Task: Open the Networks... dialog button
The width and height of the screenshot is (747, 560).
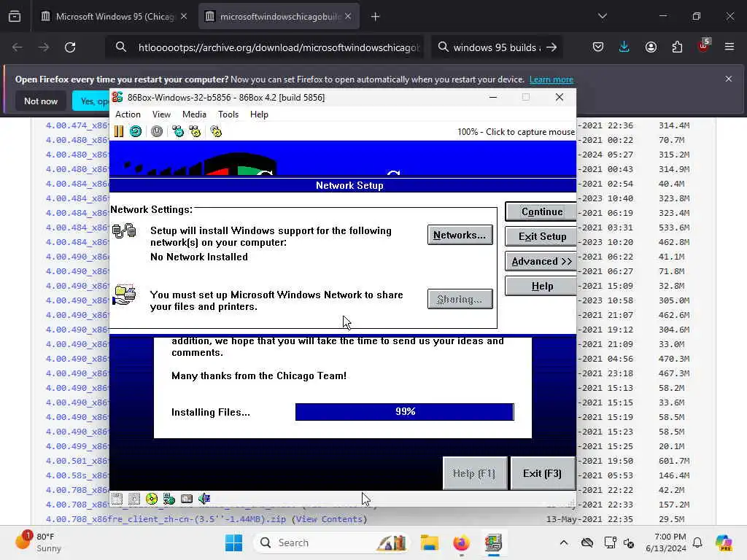Action: [x=460, y=235]
